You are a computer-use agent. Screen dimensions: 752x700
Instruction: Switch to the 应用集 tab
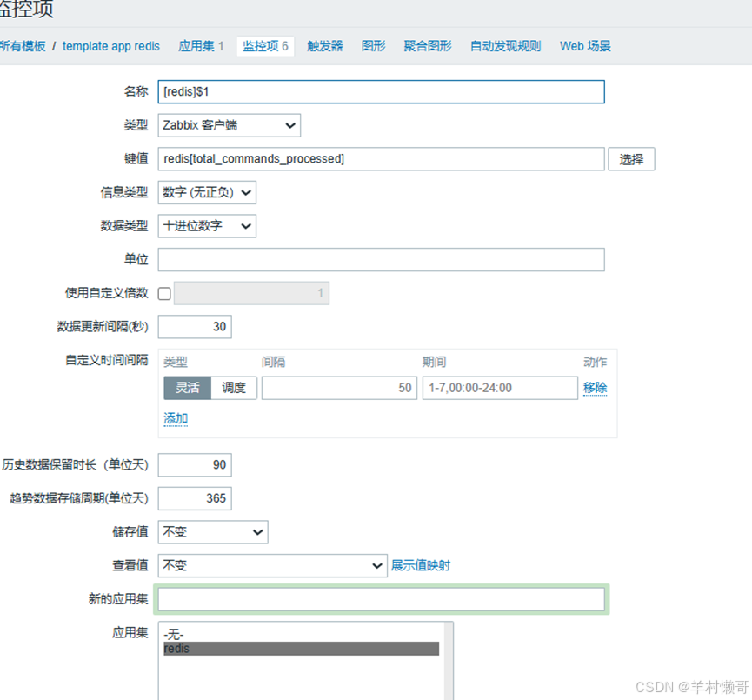click(201, 46)
